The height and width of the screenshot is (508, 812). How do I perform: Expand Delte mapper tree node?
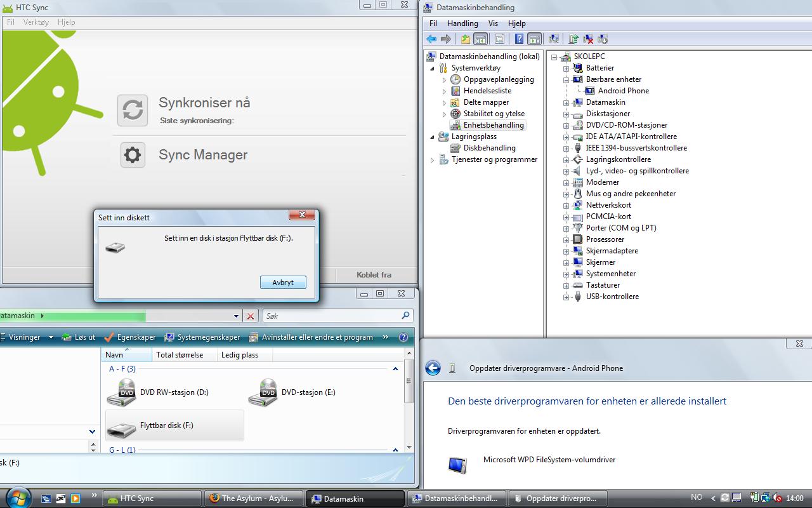pyautogui.click(x=444, y=103)
